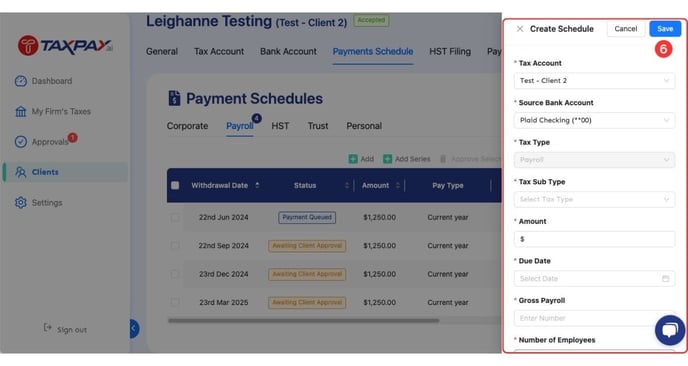Collapse the sidebar with blue arrow
The height and width of the screenshot is (366, 688).
point(134,329)
